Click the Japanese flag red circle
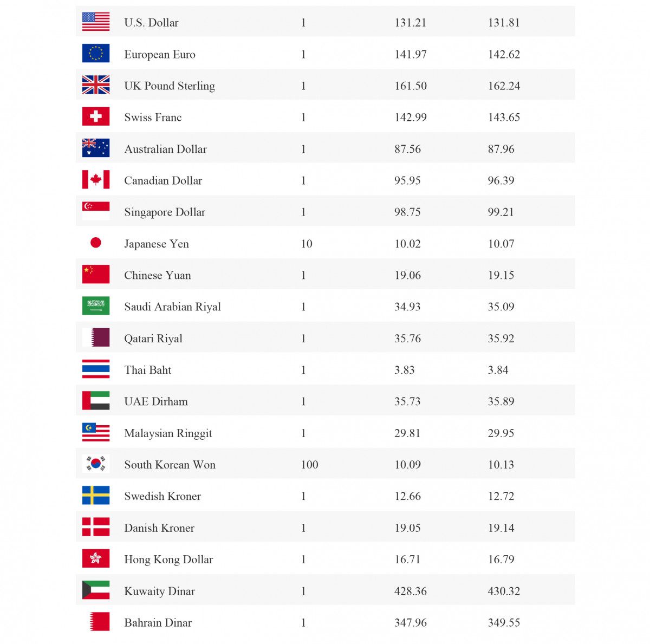 [96, 243]
